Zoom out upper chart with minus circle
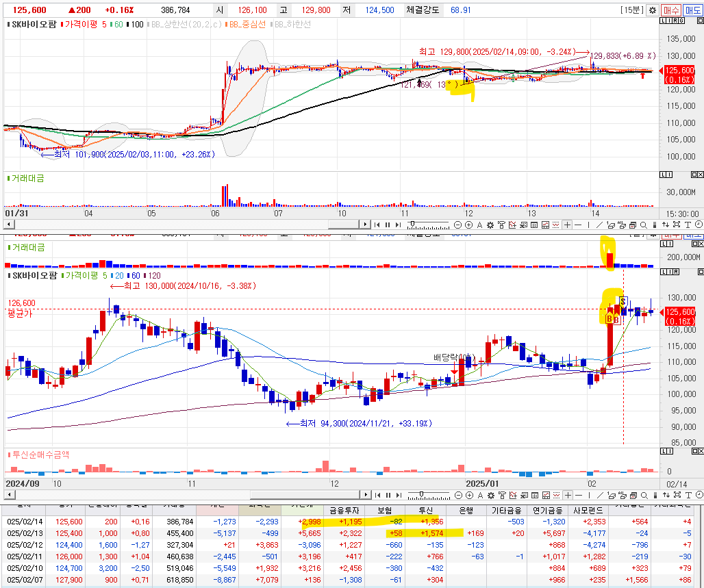 [x=457, y=225]
